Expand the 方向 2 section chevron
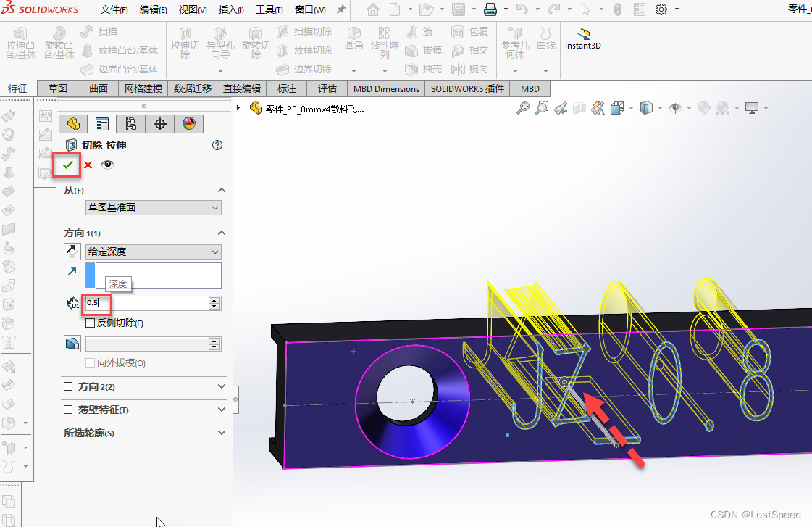Screen dimensions: 812x527 pyautogui.click(x=222, y=386)
